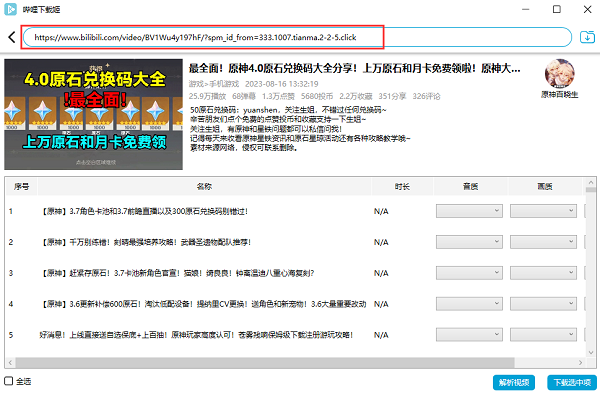This screenshot has width=600, height=397.
Task: Check the 全选 select-all checkbox
Action: 8,381
